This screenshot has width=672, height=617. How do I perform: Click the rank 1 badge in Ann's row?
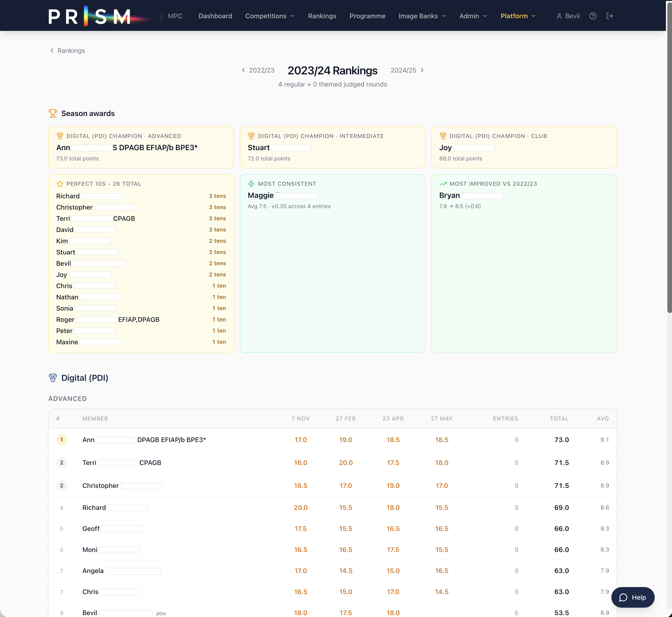coord(62,440)
